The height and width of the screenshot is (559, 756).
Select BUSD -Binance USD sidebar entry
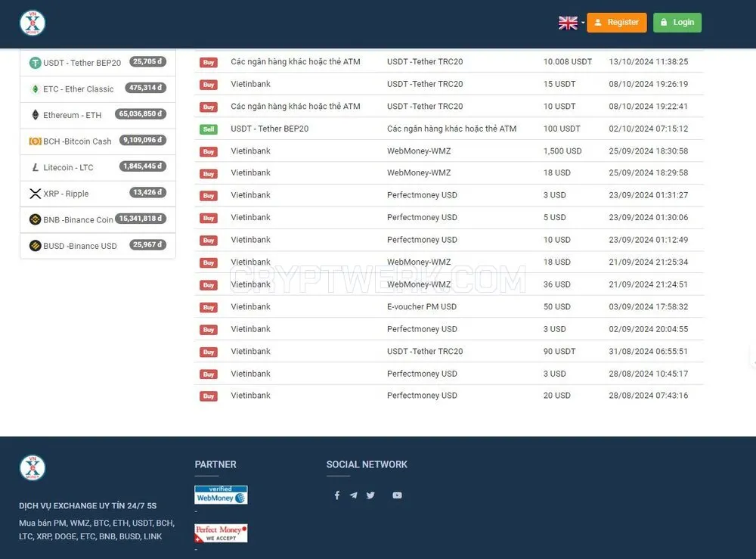coord(98,246)
